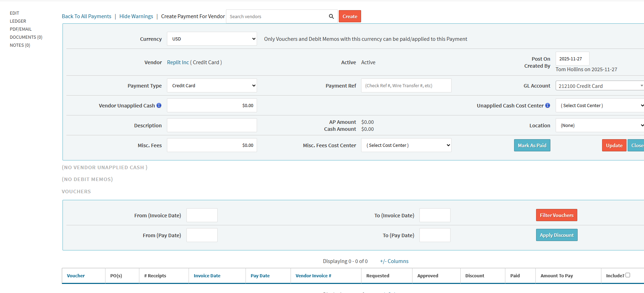Open DOCUMENTS (0) in the sidebar
This screenshot has width=644, height=293.
click(26, 37)
